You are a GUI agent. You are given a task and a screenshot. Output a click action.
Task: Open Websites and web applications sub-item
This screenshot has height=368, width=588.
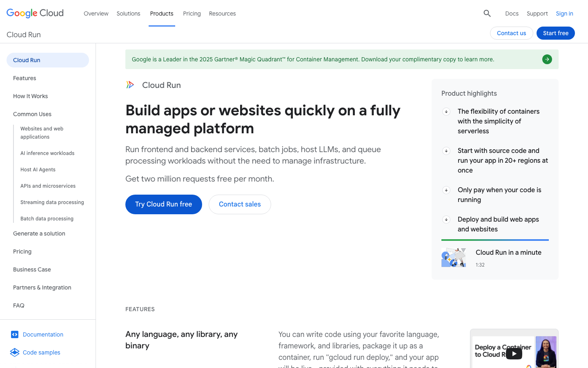42,133
